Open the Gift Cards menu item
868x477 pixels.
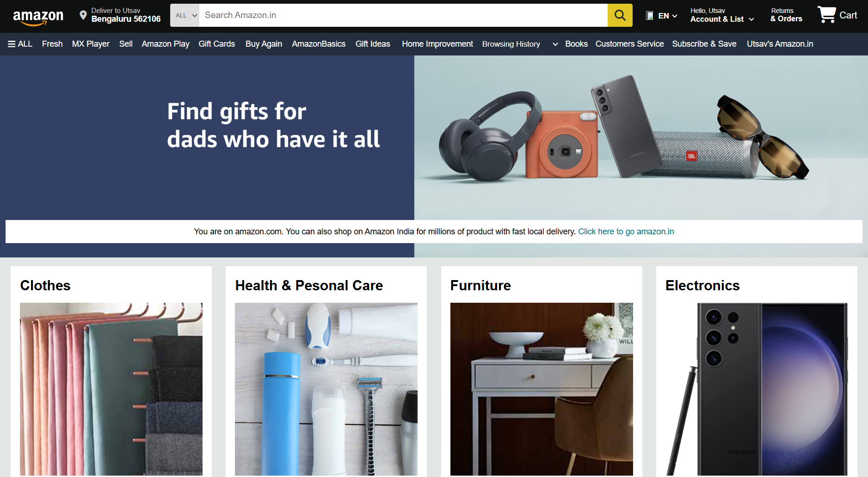(217, 44)
